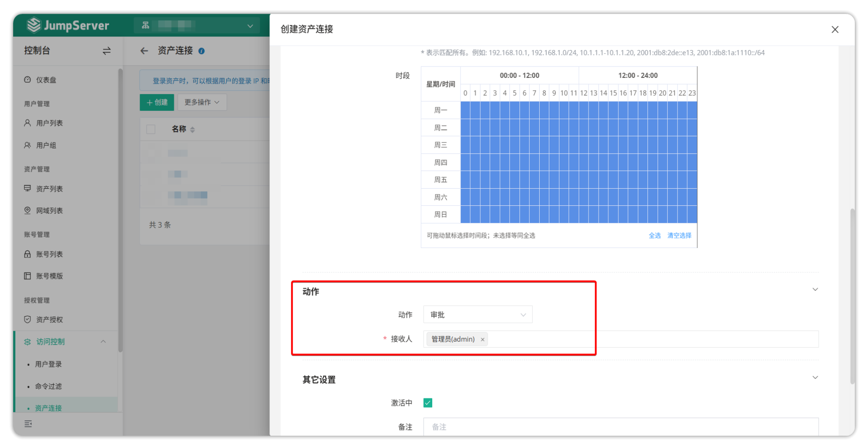
Task: Open 仪表盘 dashboard from sidebar
Action: coord(46,80)
